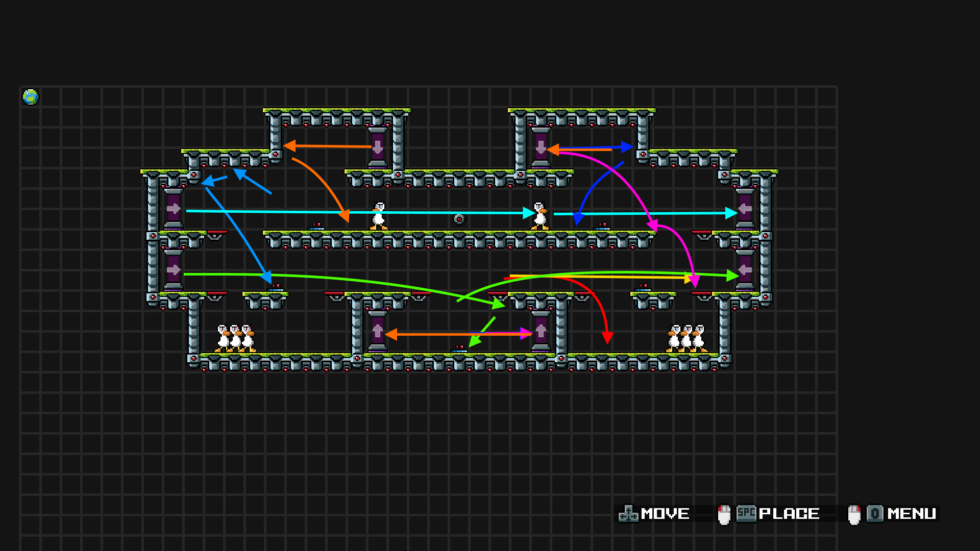This screenshot has width=980, height=551.
Task: Select the round gray object between the ducks
Action: [x=459, y=219]
